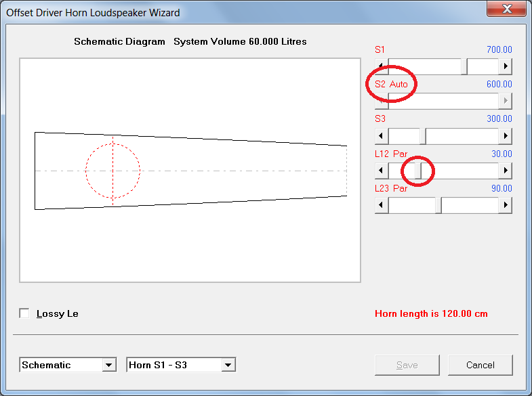Open the Schematic view dropdown
The height and width of the screenshot is (396, 532).
tap(109, 365)
